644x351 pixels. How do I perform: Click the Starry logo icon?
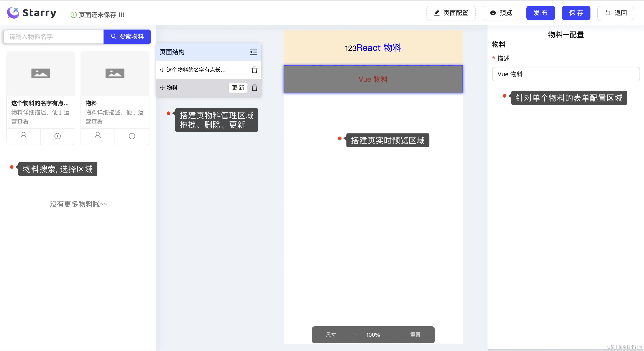13,13
